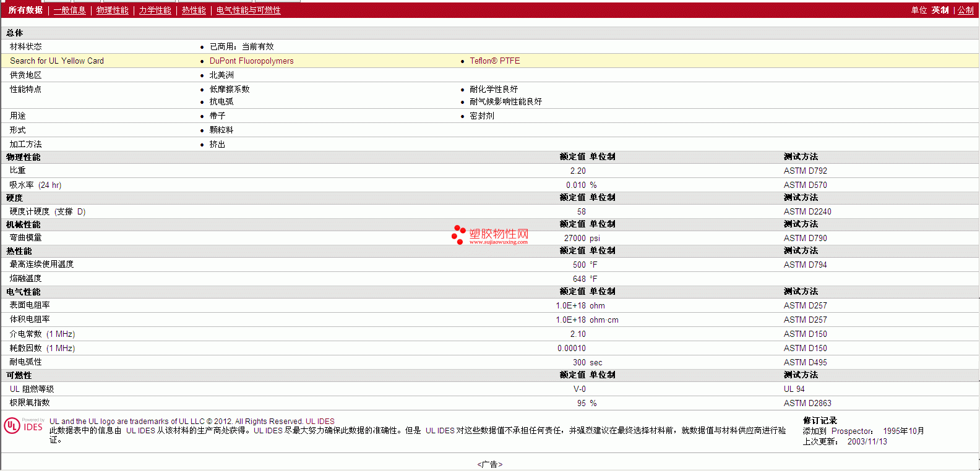The image size is (980, 471).
Task: Switch to the 物理性能 tab
Action: (113, 11)
